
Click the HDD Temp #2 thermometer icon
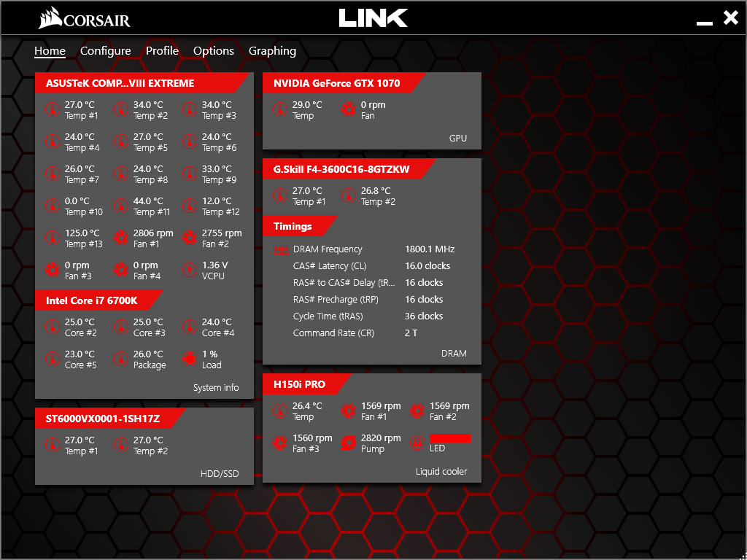point(121,446)
